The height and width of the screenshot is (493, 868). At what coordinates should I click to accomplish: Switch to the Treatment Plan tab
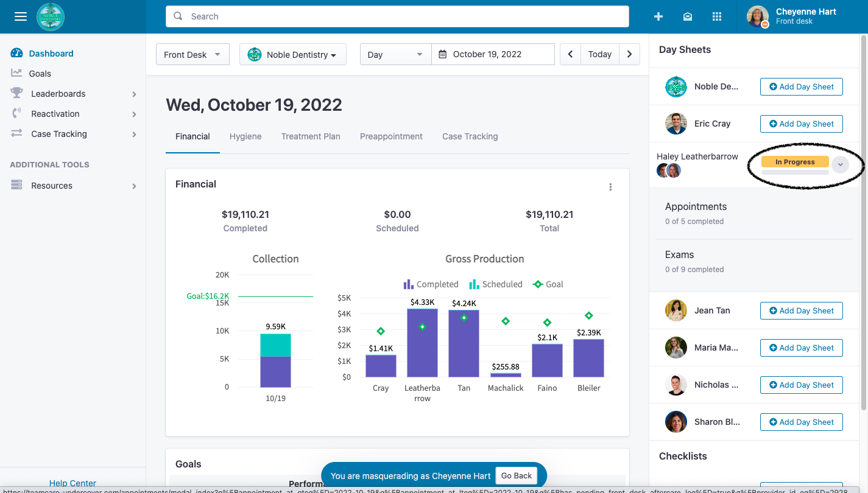311,136
